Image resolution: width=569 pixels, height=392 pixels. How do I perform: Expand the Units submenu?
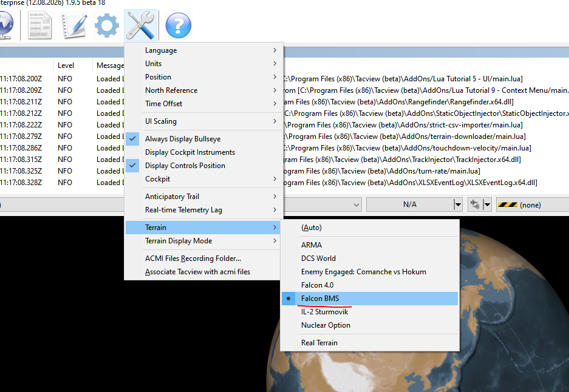pos(203,64)
